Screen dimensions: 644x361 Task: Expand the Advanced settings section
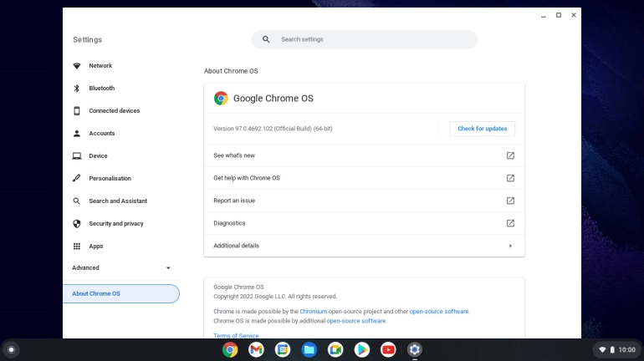pyautogui.click(x=121, y=268)
